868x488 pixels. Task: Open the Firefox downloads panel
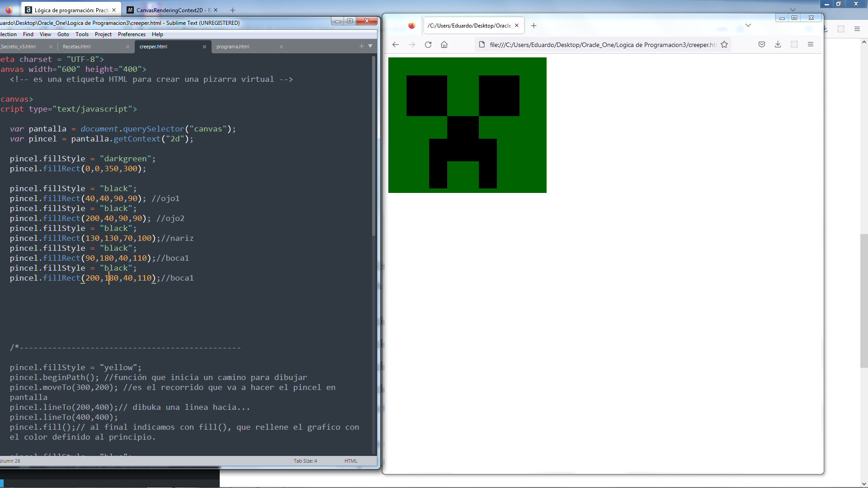[778, 44]
